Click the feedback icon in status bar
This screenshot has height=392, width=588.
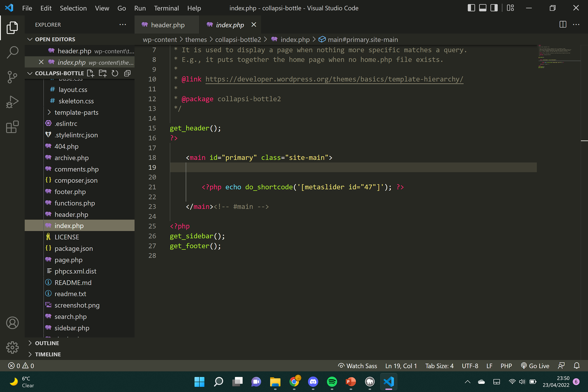(x=561, y=366)
